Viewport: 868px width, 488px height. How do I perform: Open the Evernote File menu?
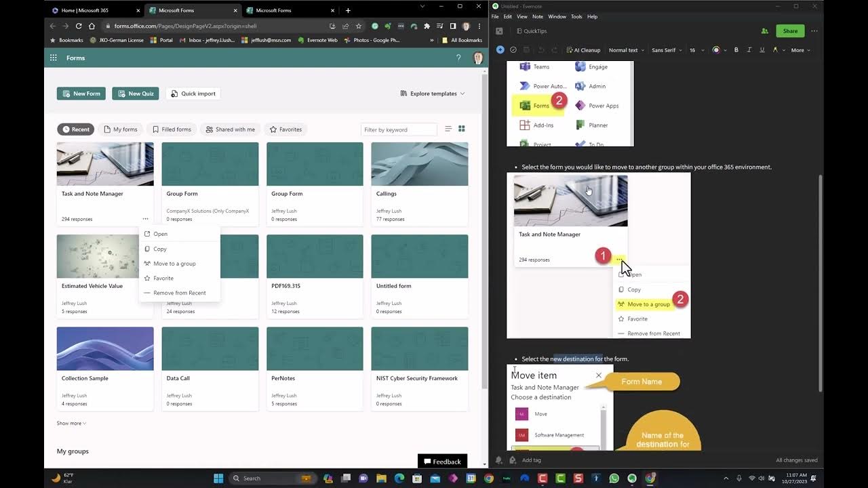pyautogui.click(x=495, y=16)
